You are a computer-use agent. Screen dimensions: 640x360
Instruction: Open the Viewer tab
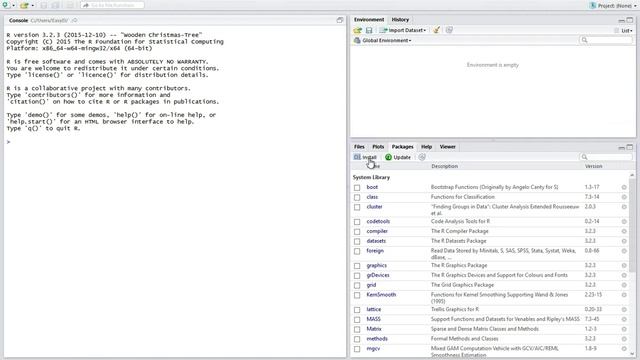pos(447,147)
